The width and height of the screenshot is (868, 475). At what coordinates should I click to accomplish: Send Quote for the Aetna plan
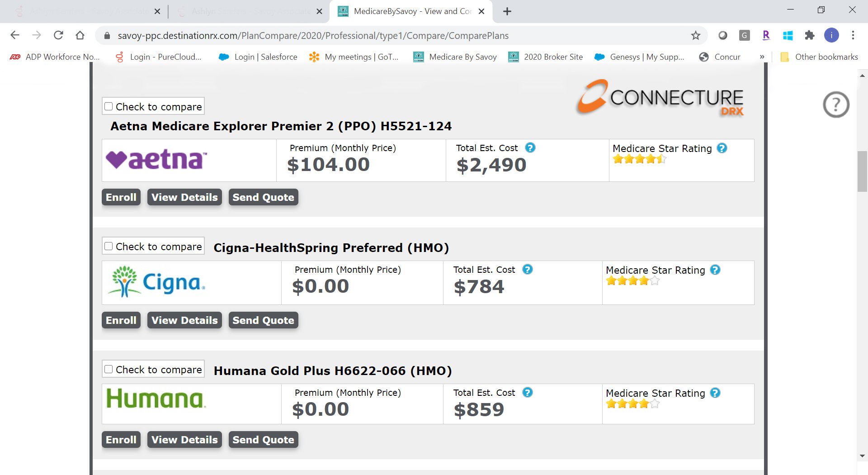coord(263,197)
